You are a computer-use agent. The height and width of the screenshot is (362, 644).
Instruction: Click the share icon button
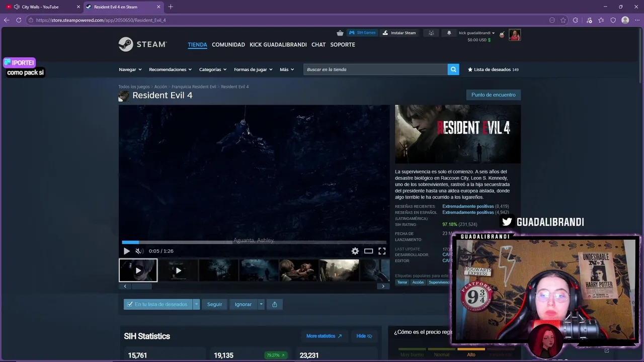click(275, 304)
